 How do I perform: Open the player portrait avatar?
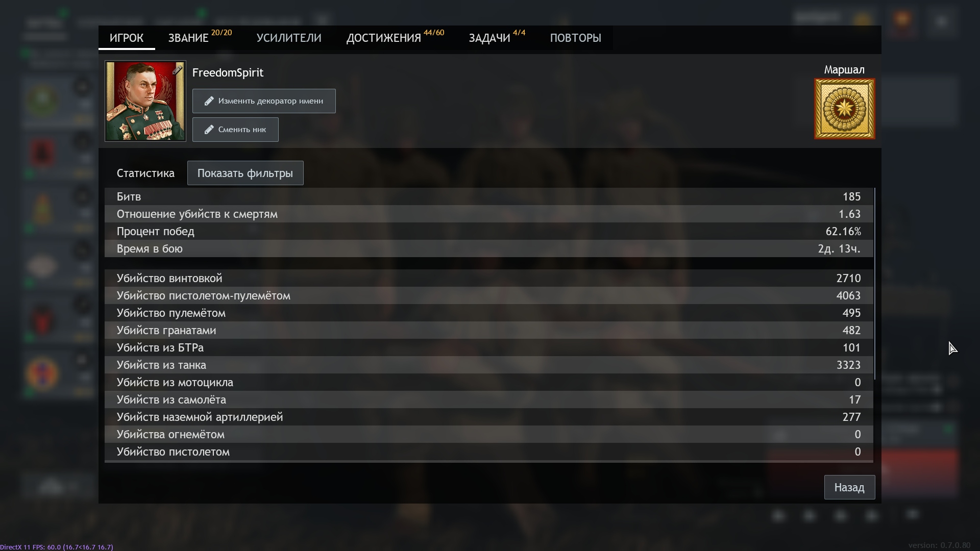click(145, 102)
